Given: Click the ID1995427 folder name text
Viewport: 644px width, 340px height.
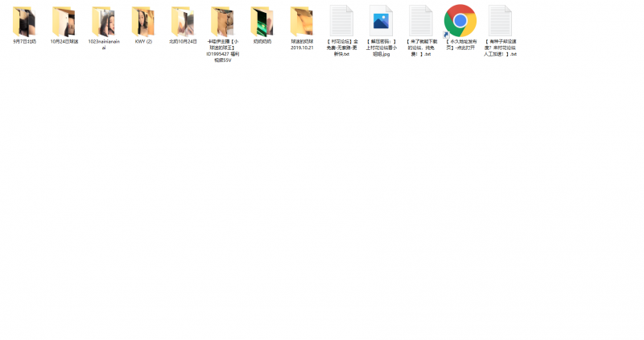Looking at the screenshot, I should 222,50.
